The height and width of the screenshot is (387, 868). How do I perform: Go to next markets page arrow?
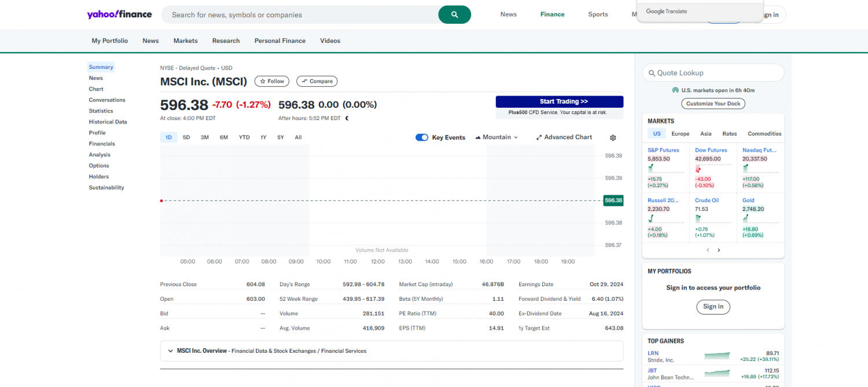point(719,250)
